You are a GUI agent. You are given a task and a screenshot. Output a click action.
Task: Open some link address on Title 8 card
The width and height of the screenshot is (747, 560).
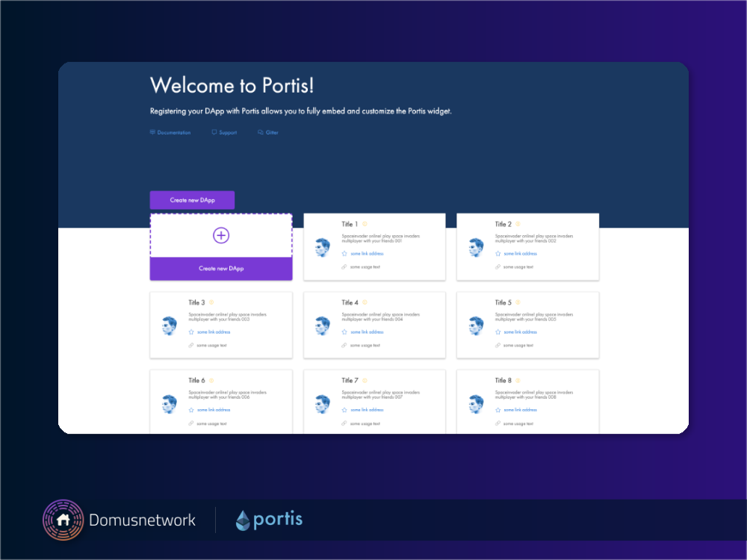point(520,410)
